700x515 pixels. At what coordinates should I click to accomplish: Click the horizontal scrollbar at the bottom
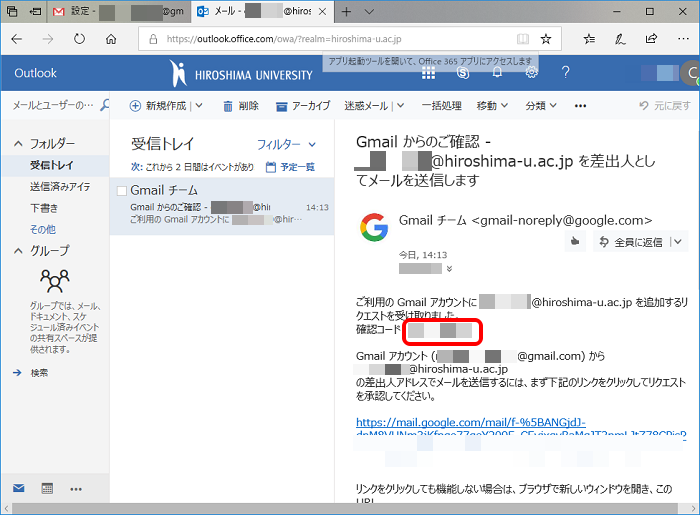pyautogui.click(x=345, y=508)
